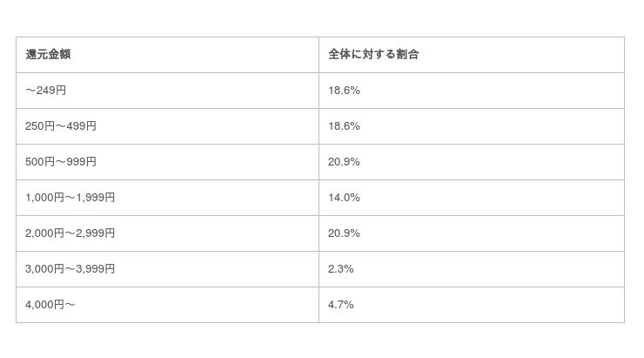The image size is (644, 358).
Task: Select the 1,000円〜1,999円 cell
Action: click(70, 198)
